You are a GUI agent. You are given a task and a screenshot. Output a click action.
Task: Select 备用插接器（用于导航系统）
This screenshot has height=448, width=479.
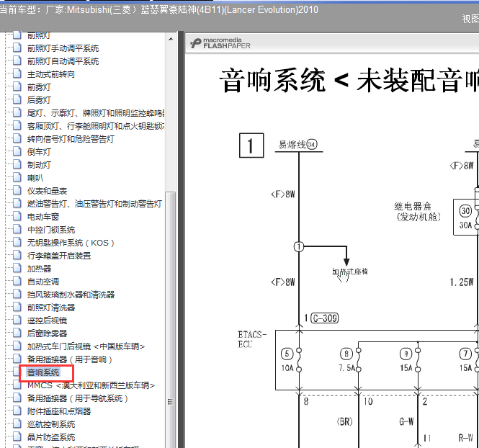click(78, 398)
